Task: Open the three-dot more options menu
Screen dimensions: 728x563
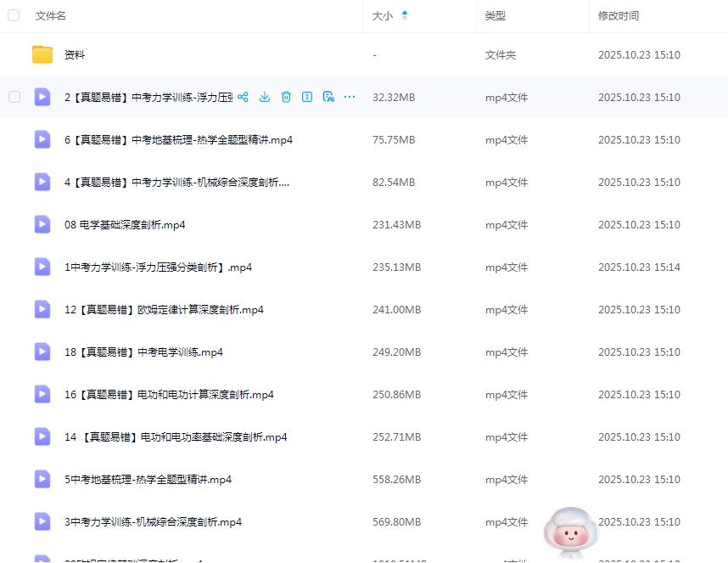Action: 350,98
